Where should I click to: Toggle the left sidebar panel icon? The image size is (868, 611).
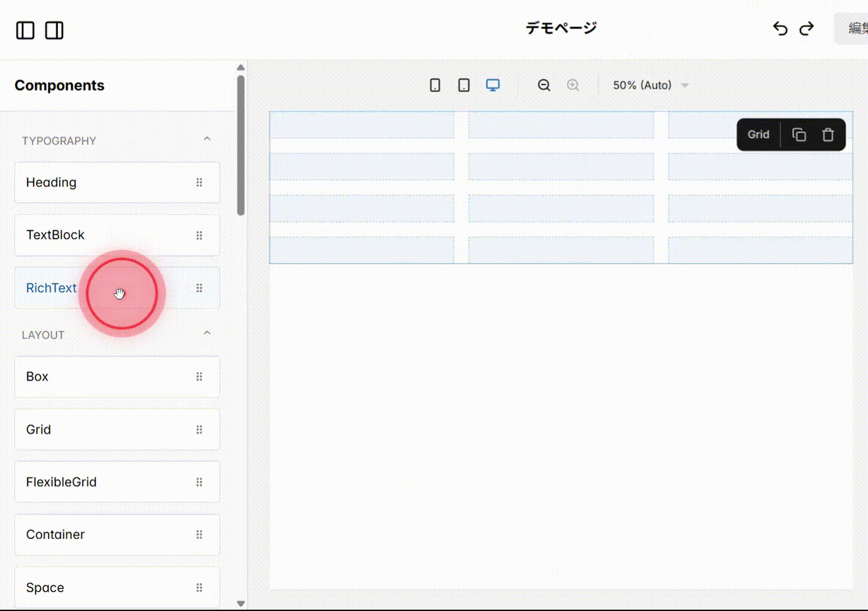pyautogui.click(x=25, y=30)
